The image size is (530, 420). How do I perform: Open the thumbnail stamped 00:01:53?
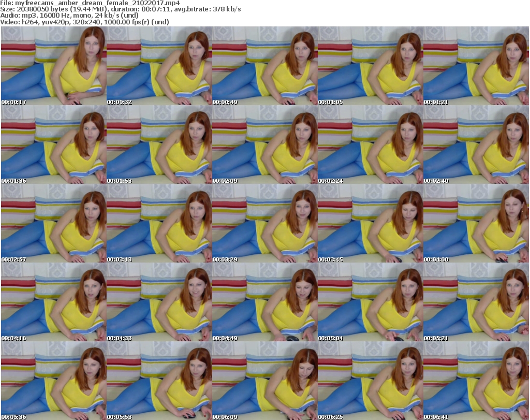[159, 144]
